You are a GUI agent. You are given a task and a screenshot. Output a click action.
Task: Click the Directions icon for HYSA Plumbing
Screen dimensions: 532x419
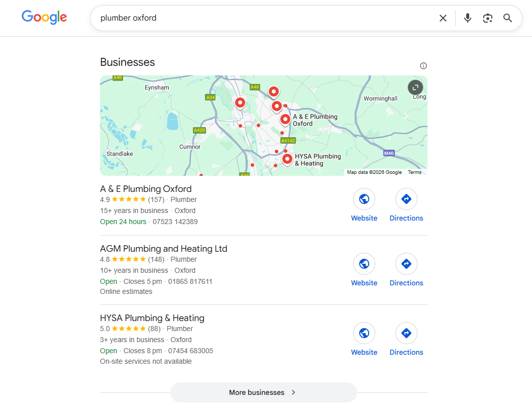[x=406, y=333]
